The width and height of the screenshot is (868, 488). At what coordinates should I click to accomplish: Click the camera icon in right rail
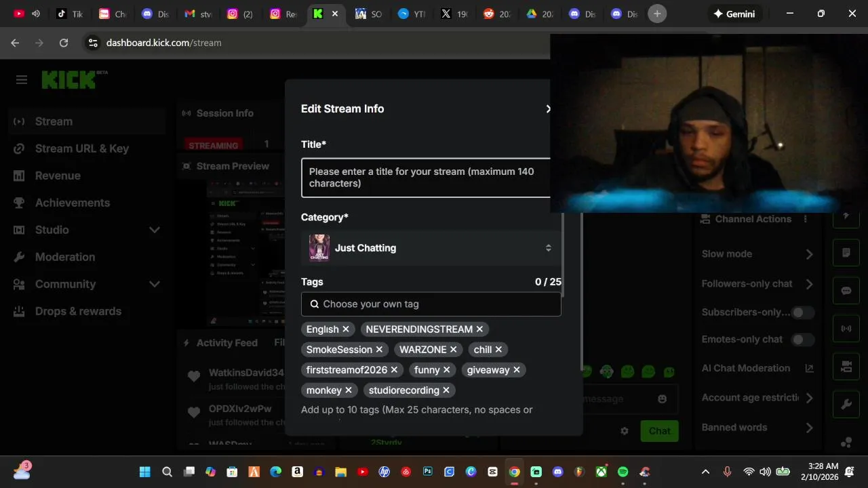(x=846, y=367)
